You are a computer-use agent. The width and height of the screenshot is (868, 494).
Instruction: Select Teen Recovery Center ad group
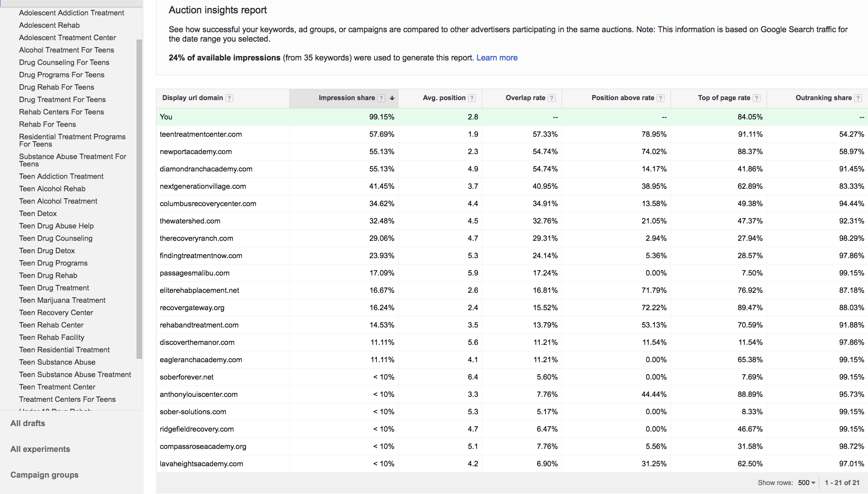[x=56, y=313]
